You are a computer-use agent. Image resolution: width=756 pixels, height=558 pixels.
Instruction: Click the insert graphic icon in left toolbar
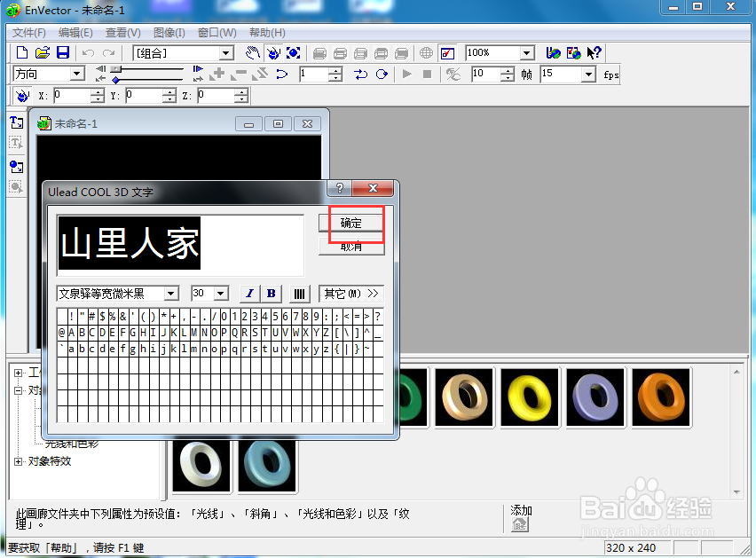(16, 167)
